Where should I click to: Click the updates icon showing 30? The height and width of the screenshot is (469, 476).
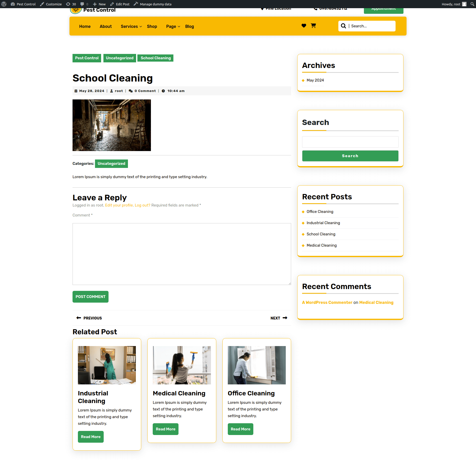pyautogui.click(x=71, y=4)
